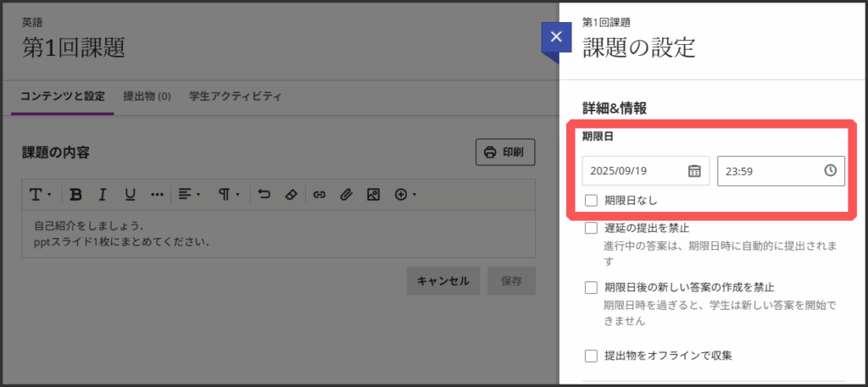Apply italic formatting in the editor
The width and height of the screenshot is (868, 387).
pos(103,195)
